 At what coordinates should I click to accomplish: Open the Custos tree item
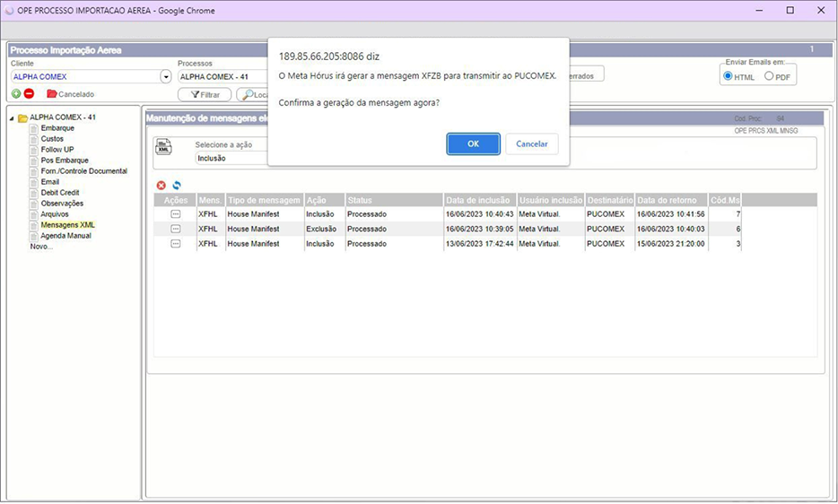point(52,139)
